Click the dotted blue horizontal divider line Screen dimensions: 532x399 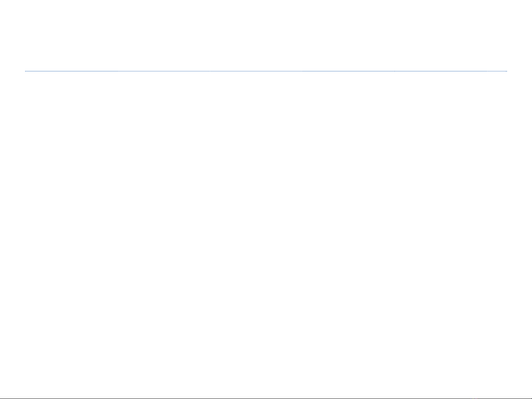[266, 71]
